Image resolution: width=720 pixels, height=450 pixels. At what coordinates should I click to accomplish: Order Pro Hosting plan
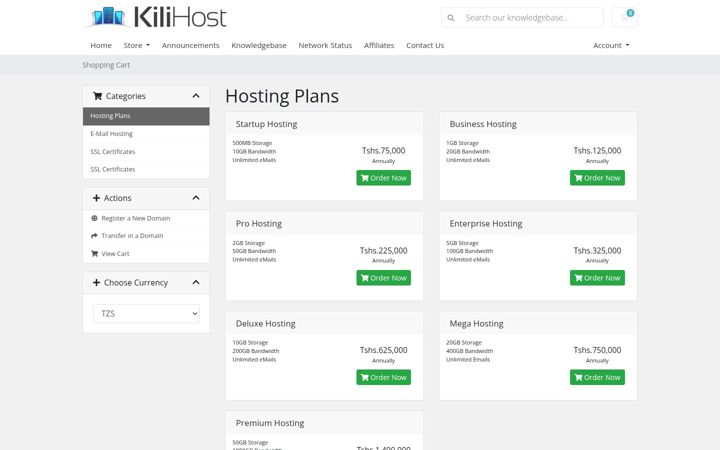click(x=383, y=278)
